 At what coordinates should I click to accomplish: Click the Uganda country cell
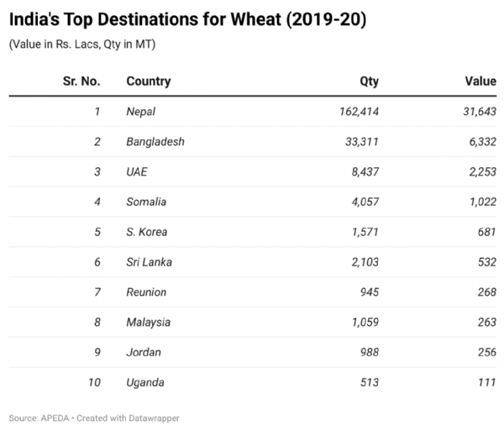[145, 382]
